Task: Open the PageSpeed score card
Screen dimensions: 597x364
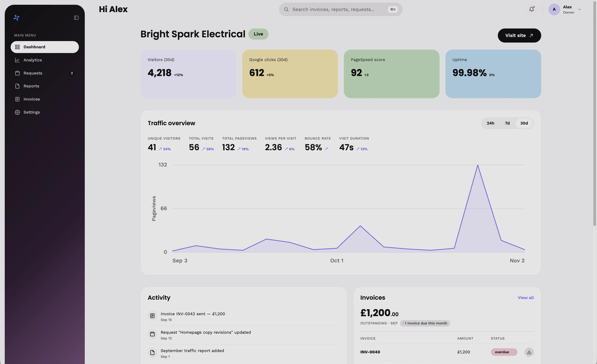Action: click(391, 74)
